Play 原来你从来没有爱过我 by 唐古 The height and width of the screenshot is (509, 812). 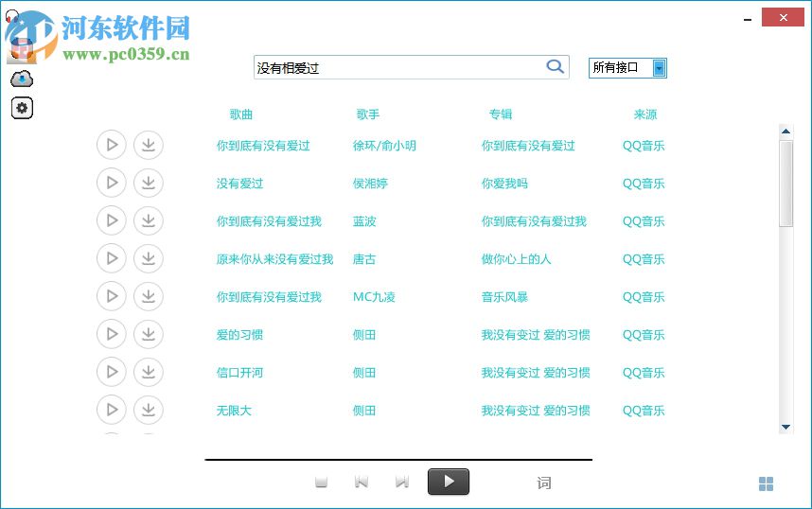click(x=112, y=258)
